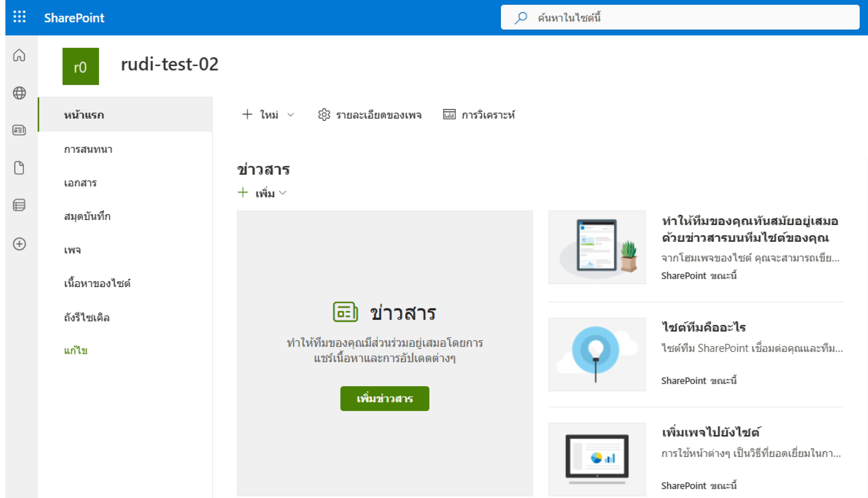868x498 pixels.
Task: Click the search box 'ค้นหาในไซต์นี้'
Action: click(680, 18)
